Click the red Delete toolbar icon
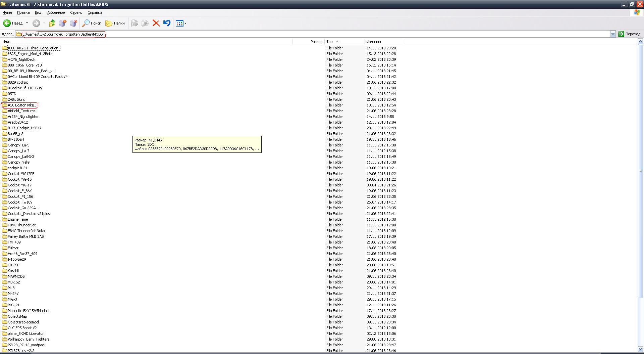The width and height of the screenshot is (644, 354). click(156, 23)
